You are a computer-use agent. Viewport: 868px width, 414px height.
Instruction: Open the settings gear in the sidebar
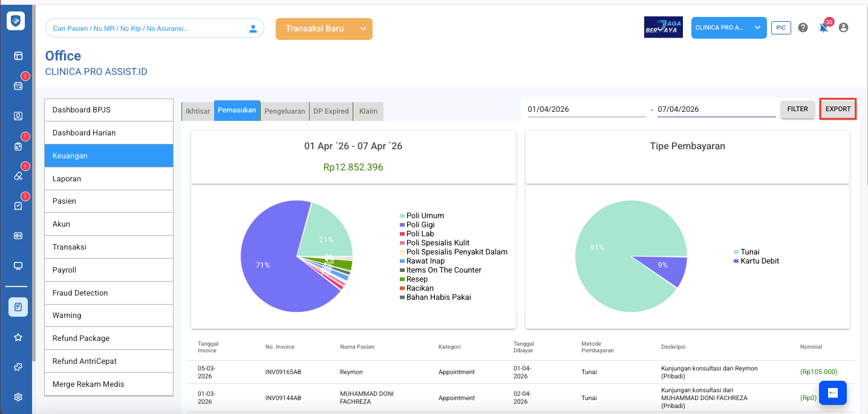(x=18, y=397)
